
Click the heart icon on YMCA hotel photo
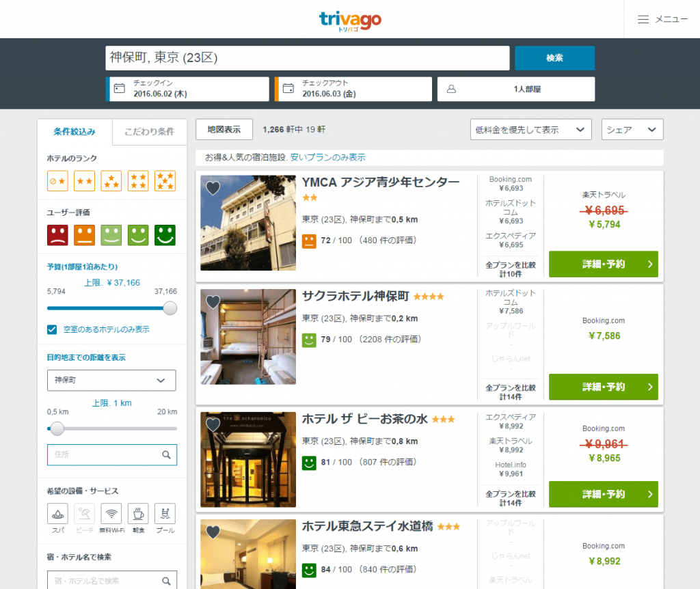point(213,187)
